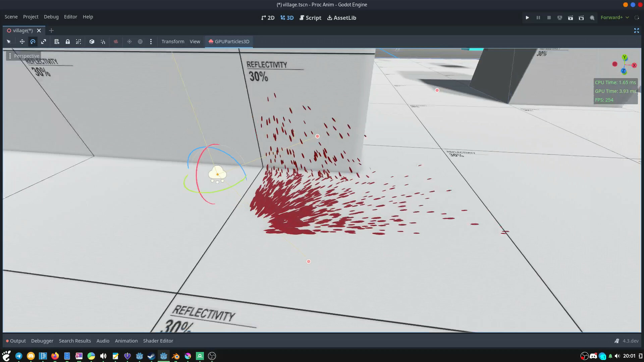The width and height of the screenshot is (644, 362).
Task: Open the Discord tray icon
Action: (593, 356)
